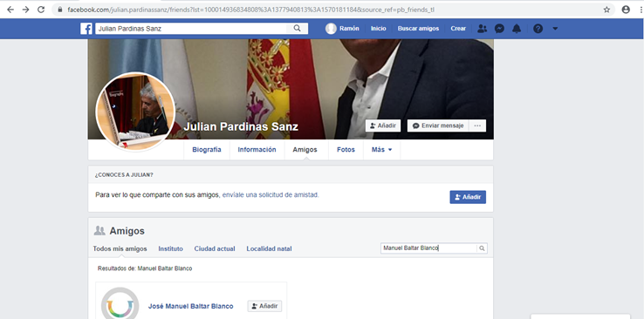This screenshot has height=319, width=644.
Task: Click friends search field with Manuel Baltar Blanco
Action: (428, 248)
